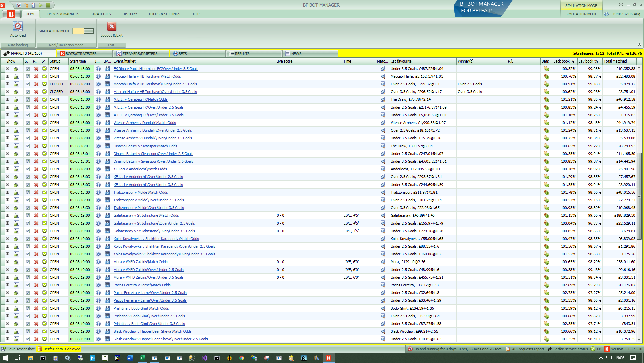Image resolution: width=644 pixels, height=363 pixels.
Task: Open info icon for FK Riga Under 3.5 row
Action: (98, 69)
